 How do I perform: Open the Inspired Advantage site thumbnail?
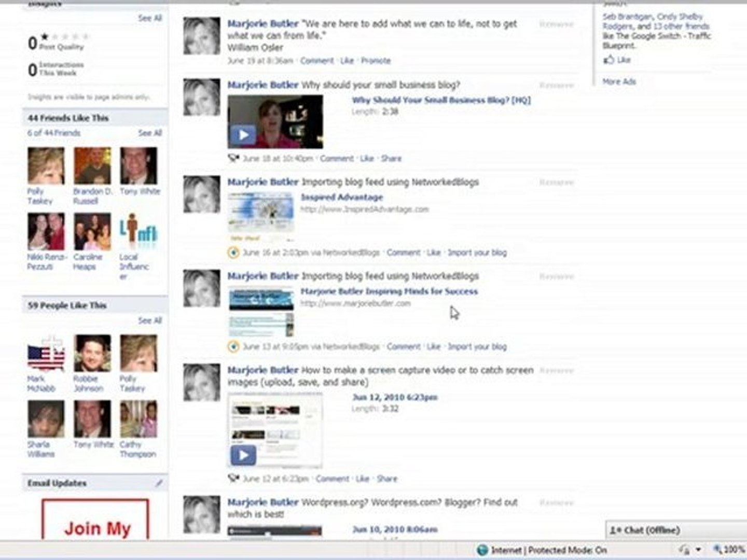click(261, 217)
